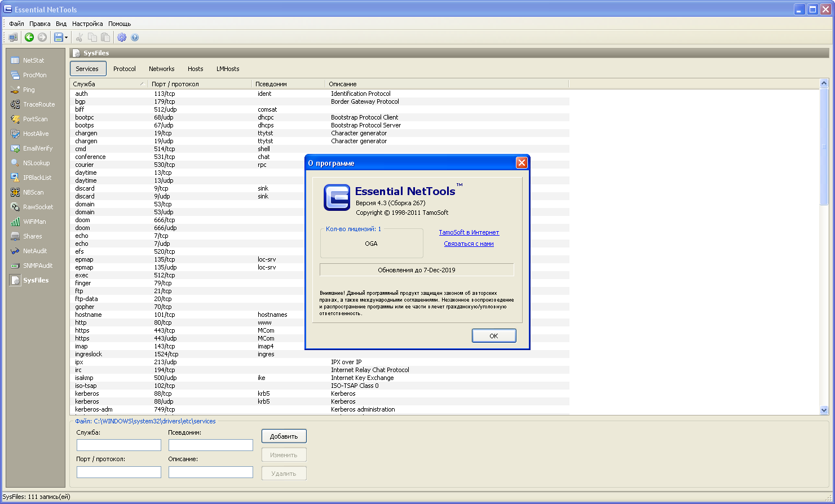The height and width of the screenshot is (504, 835).
Task: Open the Save dropdown arrow in toolbar
Action: tap(66, 38)
